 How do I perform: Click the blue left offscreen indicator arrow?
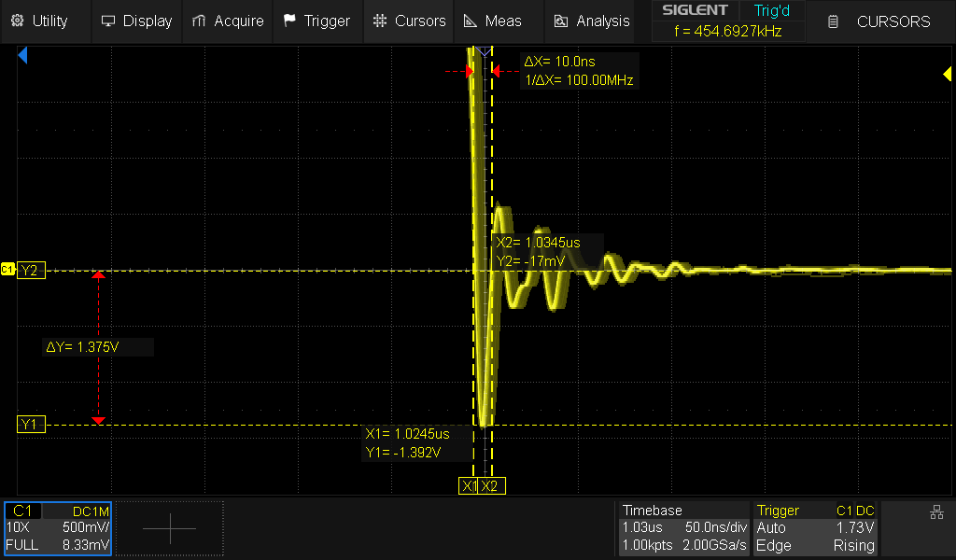coord(22,57)
